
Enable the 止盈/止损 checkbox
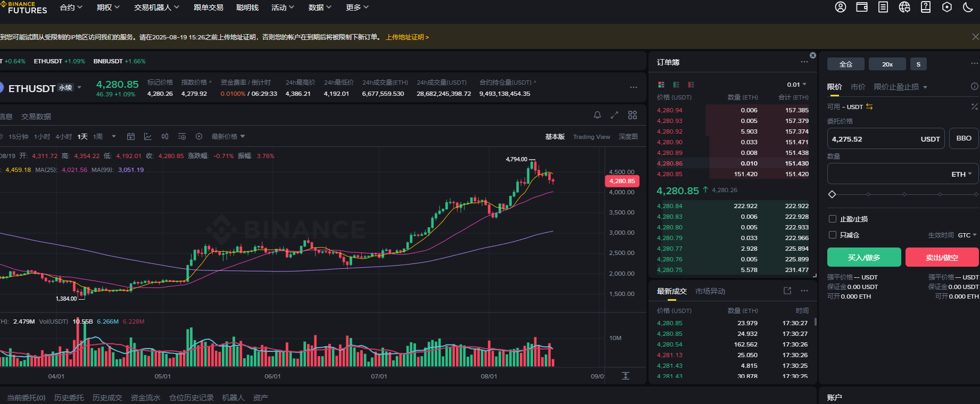(x=833, y=219)
